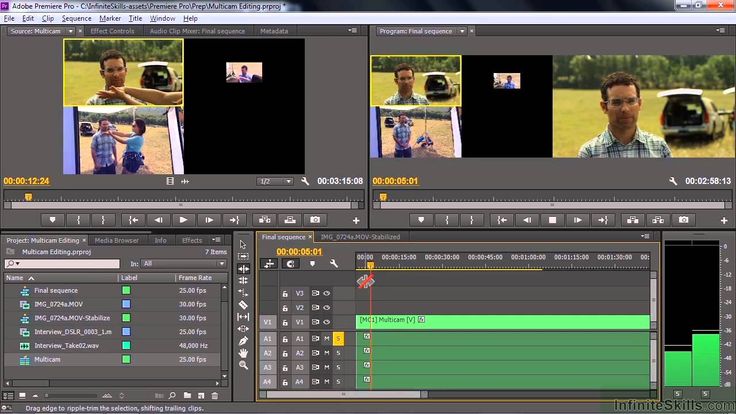This screenshot has width=736, height=414.
Task: Toggle V2 track output eye
Action: (x=326, y=308)
